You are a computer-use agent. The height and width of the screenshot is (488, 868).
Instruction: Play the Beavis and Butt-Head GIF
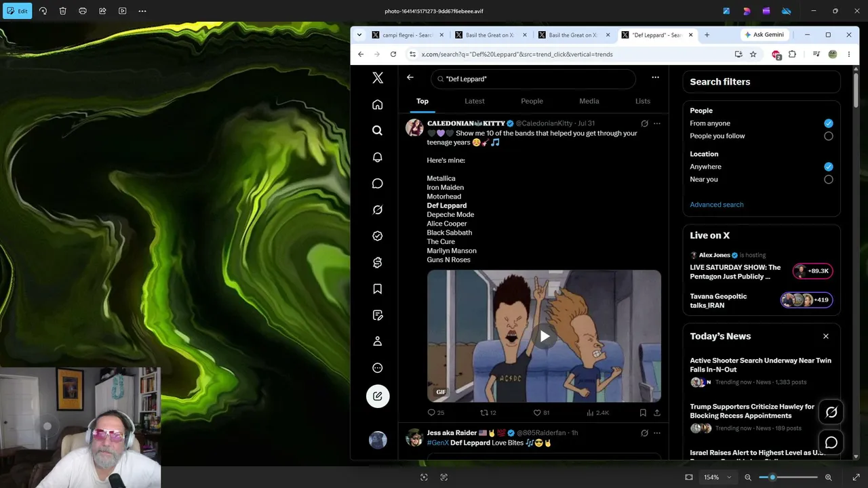click(x=544, y=336)
